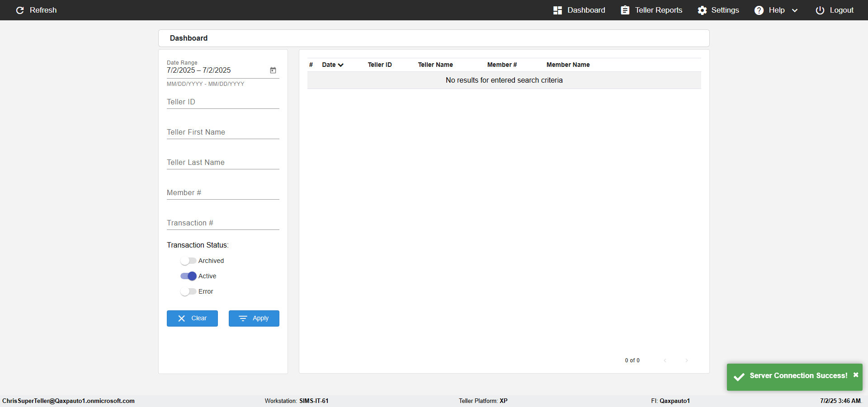This screenshot has height=407, width=868.
Task: Click the Help question mark icon
Action: click(759, 10)
